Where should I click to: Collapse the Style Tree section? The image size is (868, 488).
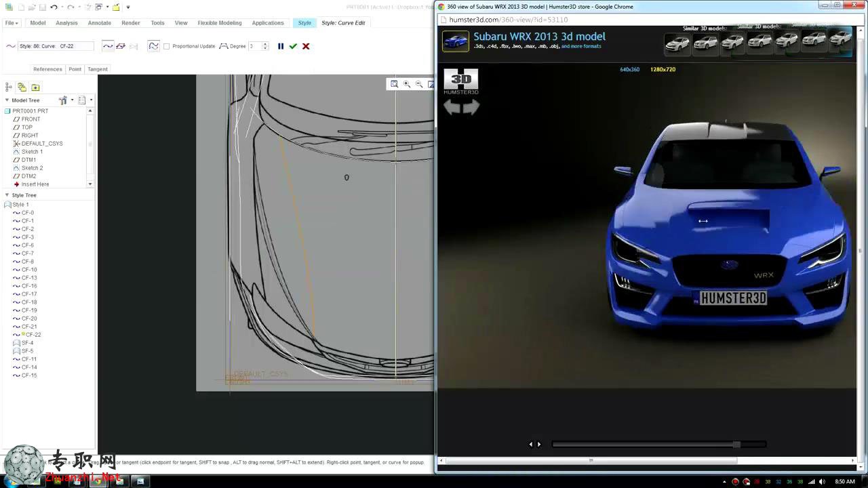point(7,195)
